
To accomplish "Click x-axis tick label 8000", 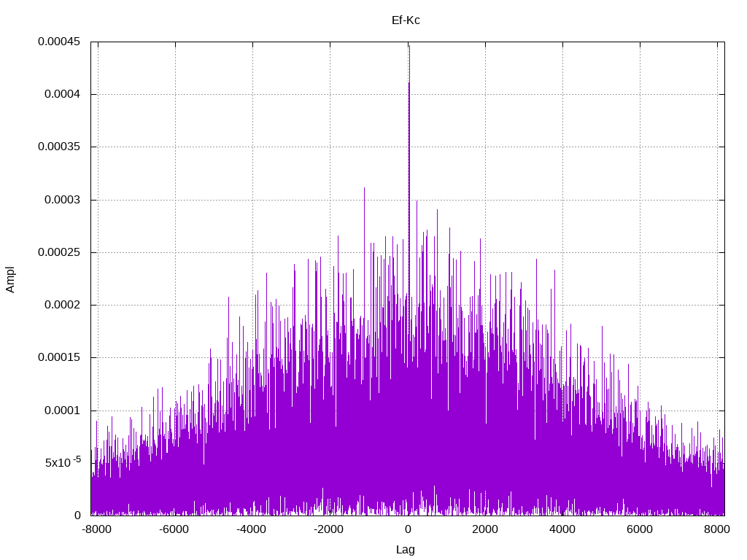I will [717, 529].
